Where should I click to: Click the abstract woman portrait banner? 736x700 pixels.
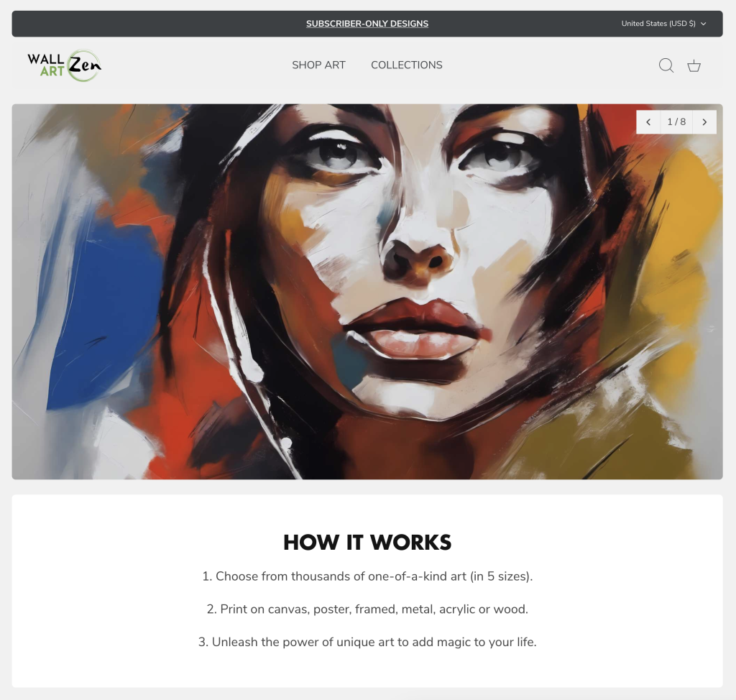(x=367, y=292)
